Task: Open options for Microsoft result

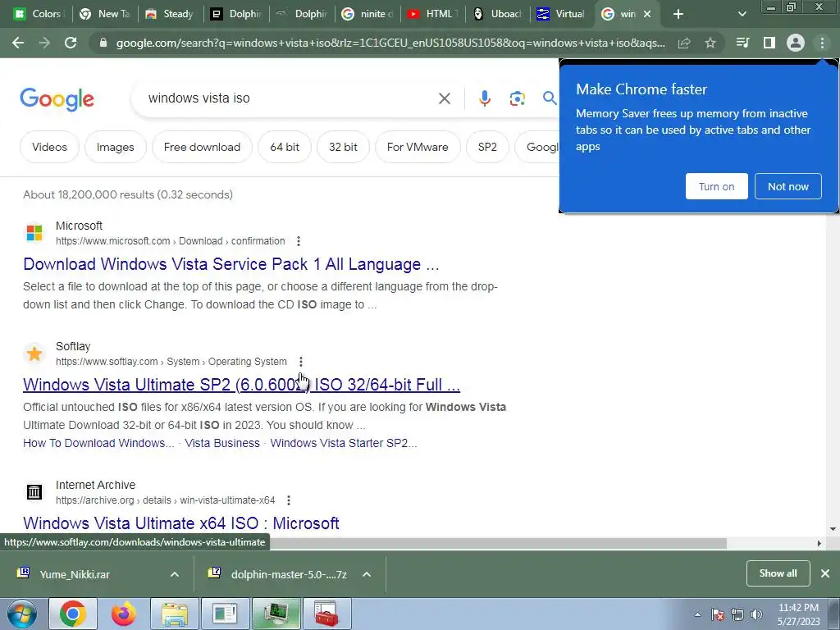Action: click(299, 241)
